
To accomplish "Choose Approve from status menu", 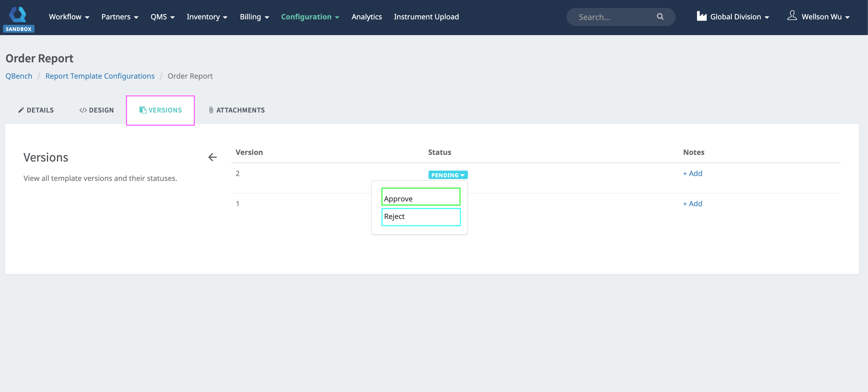I will coord(420,198).
